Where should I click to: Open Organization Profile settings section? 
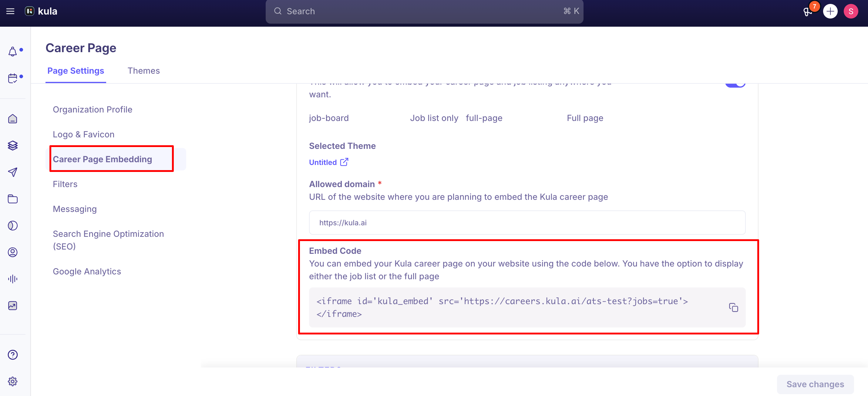click(x=92, y=109)
